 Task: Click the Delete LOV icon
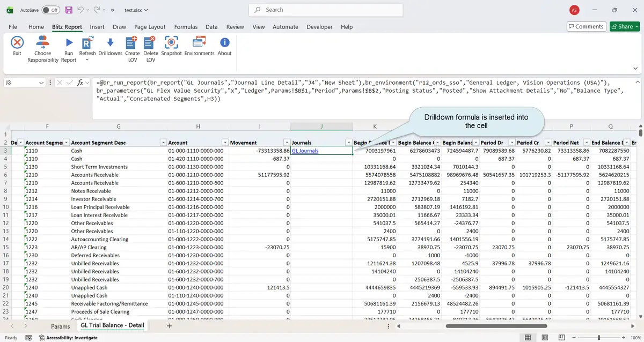(151, 42)
